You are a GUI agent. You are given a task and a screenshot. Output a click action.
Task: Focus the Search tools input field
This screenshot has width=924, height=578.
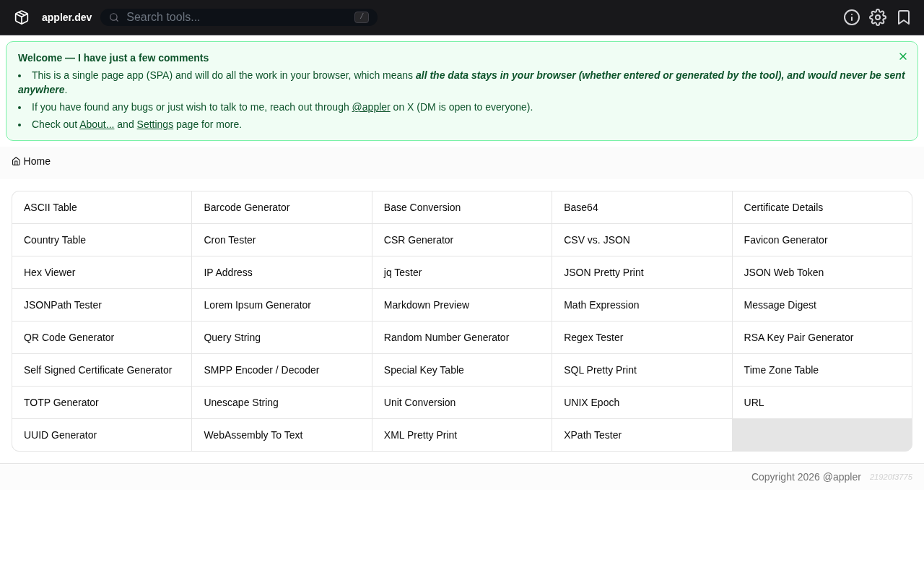click(238, 17)
